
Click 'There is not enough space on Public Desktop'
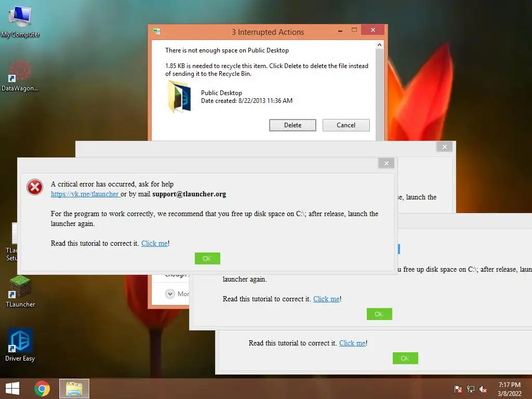coord(227,50)
